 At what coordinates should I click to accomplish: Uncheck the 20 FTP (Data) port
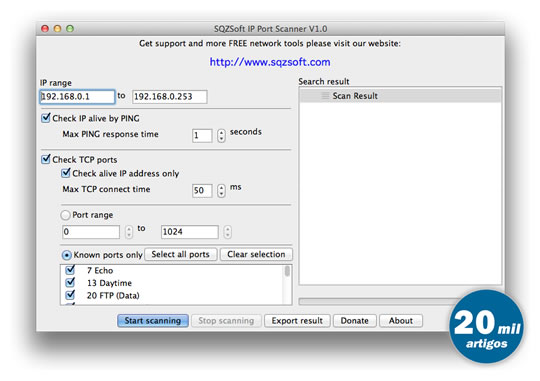tap(70, 295)
